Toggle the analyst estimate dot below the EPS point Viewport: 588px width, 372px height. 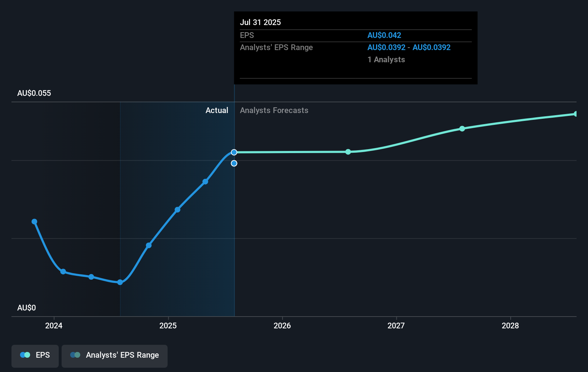tap(234, 163)
